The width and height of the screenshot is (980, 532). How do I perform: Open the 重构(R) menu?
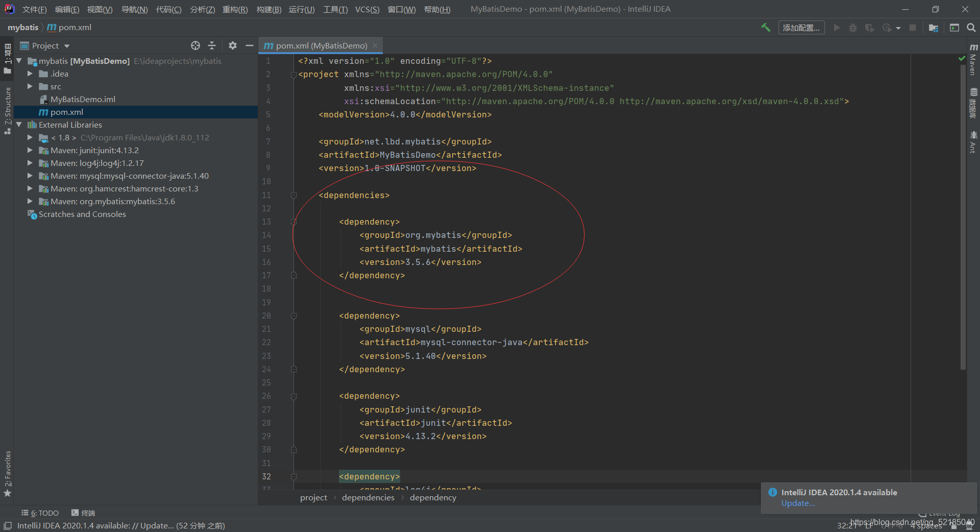pos(235,9)
